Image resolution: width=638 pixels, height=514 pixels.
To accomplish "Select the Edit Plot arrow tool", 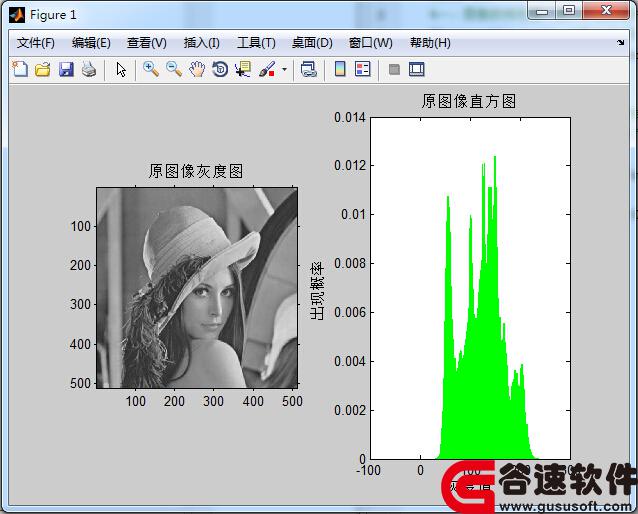I will click(121, 70).
